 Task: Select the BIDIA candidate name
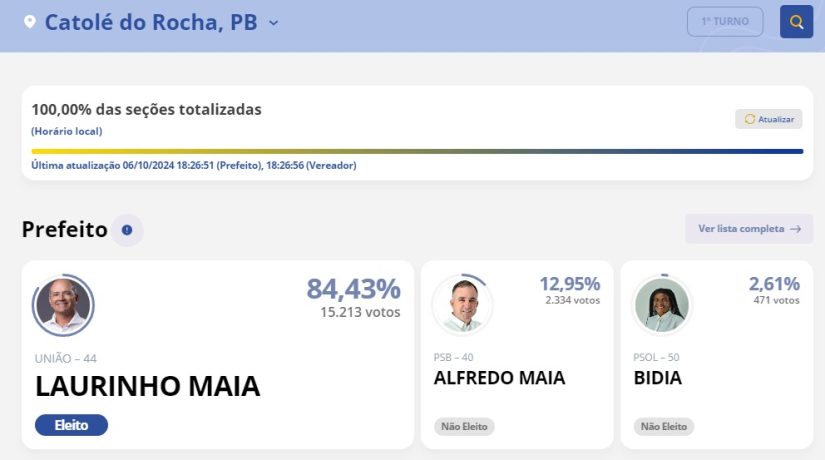657,378
